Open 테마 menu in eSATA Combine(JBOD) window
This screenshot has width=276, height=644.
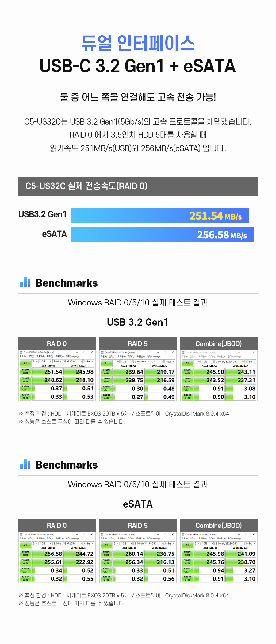[x=211, y=538]
